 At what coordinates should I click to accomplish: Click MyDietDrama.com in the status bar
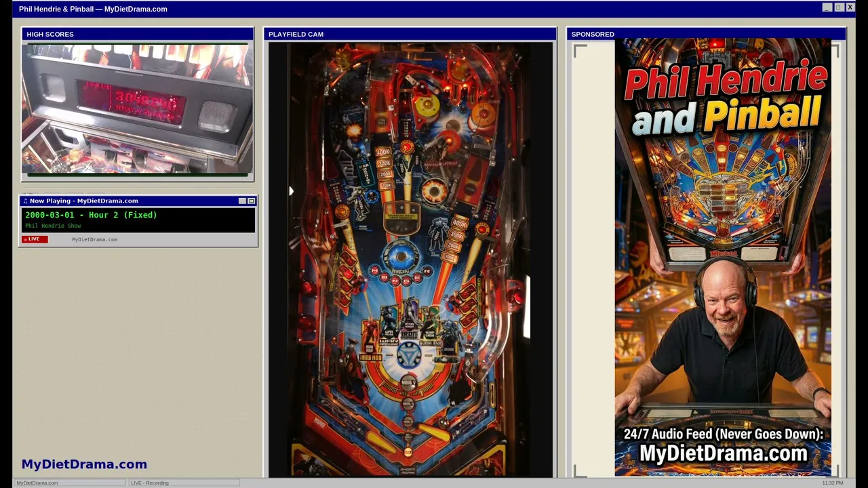click(x=37, y=483)
